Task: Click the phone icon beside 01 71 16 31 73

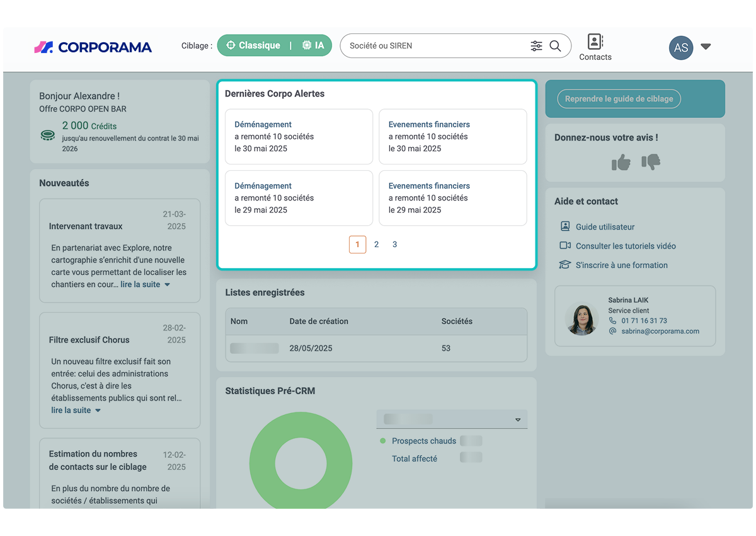Action: (x=613, y=320)
